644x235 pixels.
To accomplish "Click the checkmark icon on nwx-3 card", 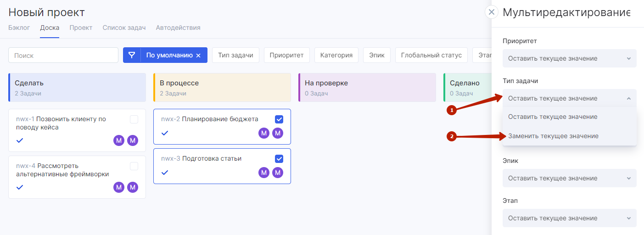I will pos(165,172).
